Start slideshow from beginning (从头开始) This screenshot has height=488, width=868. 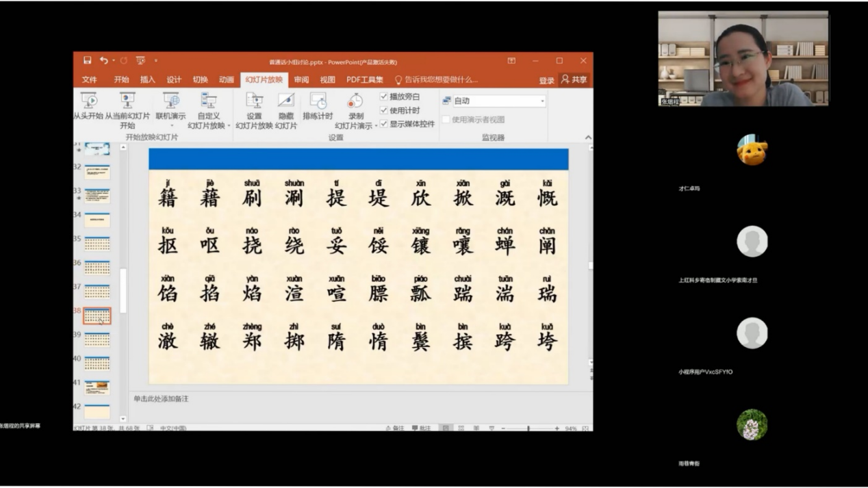click(x=89, y=101)
